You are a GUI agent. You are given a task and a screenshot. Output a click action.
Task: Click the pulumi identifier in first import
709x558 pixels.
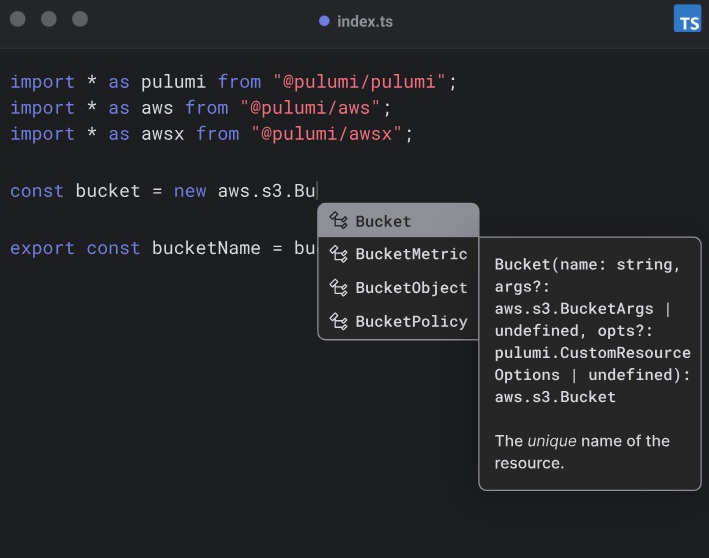click(173, 82)
